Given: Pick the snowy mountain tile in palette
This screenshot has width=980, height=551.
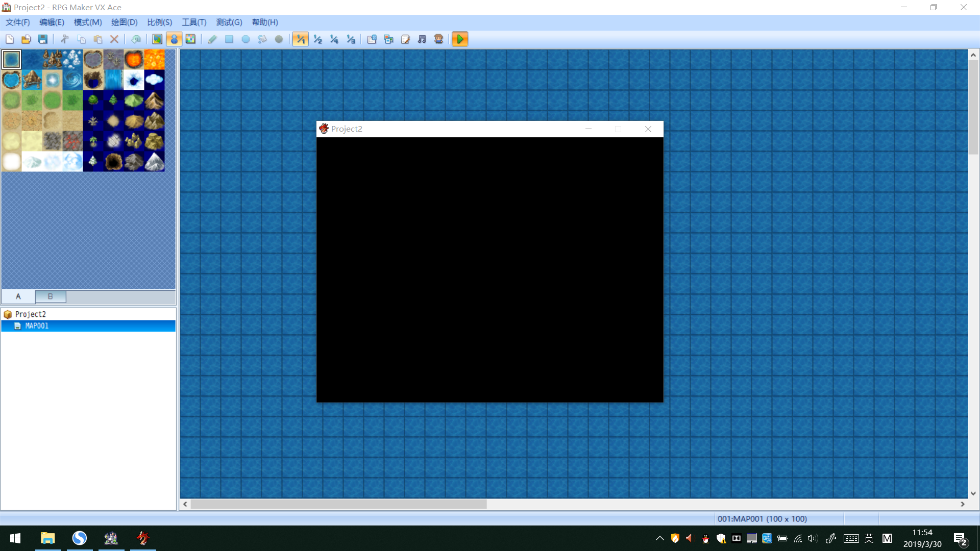Looking at the screenshot, I should pyautogui.click(x=154, y=162).
